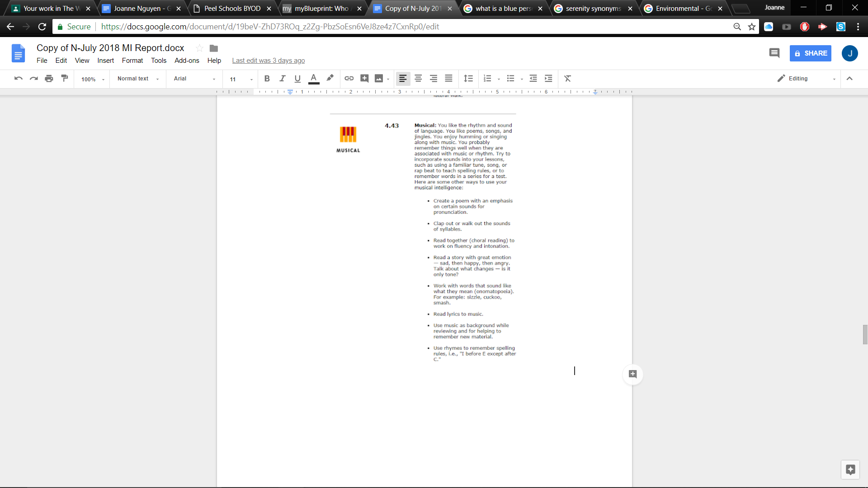Open the Normal text style dropdown
Viewport: 868px width, 488px height.
pyautogui.click(x=138, y=79)
